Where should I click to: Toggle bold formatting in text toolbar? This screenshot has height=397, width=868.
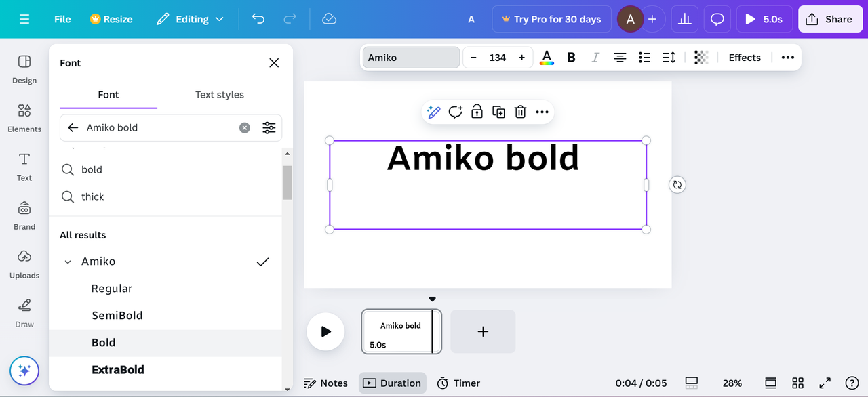(571, 58)
